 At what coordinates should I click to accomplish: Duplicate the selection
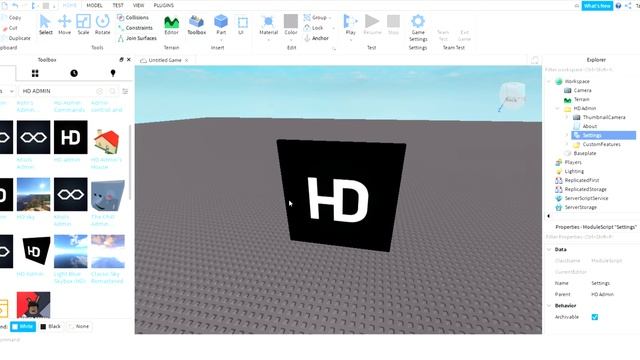(x=16, y=38)
